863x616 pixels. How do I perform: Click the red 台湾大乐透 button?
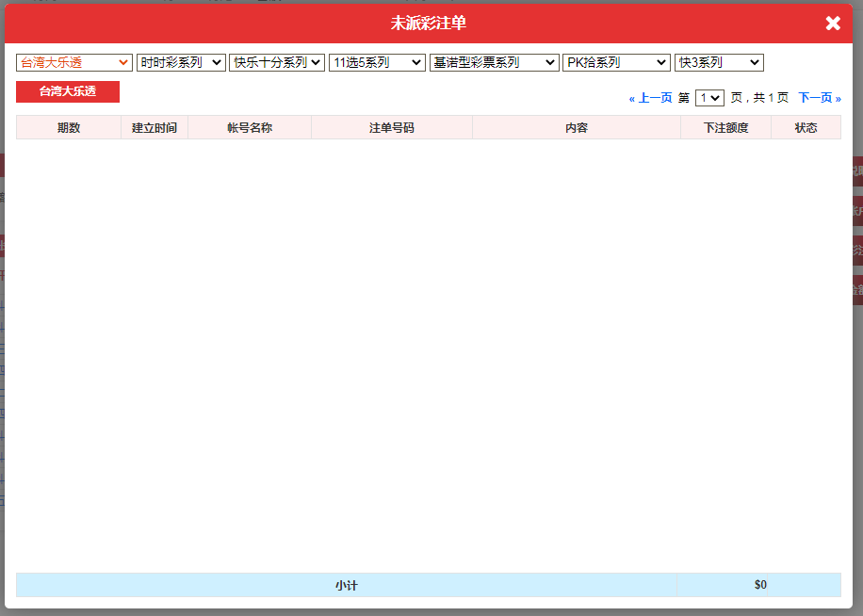(x=68, y=91)
